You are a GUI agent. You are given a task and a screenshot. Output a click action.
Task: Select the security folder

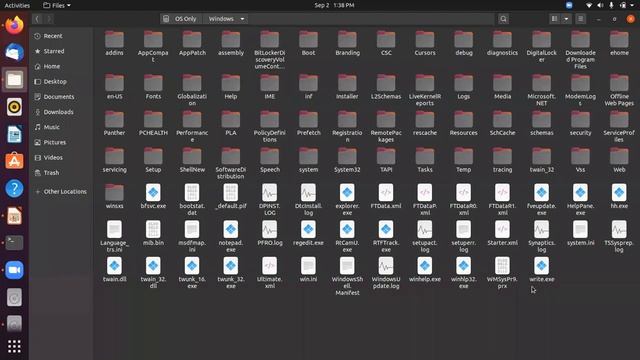pos(580,123)
